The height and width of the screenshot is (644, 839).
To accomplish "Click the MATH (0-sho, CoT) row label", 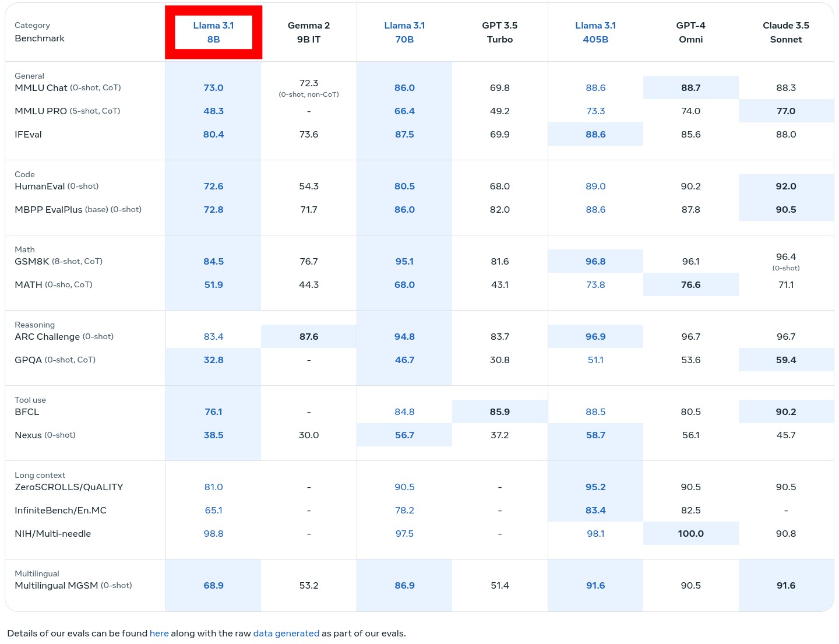I will 54,284.
